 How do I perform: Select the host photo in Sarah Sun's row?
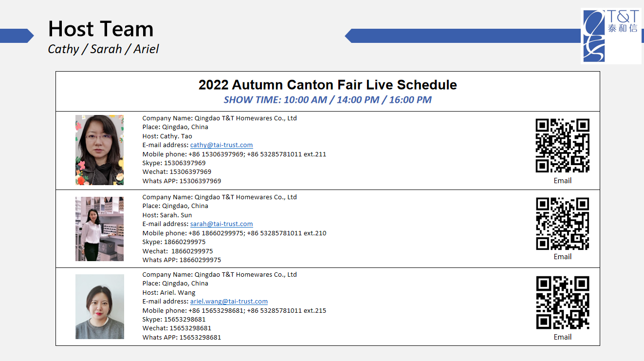click(99, 229)
